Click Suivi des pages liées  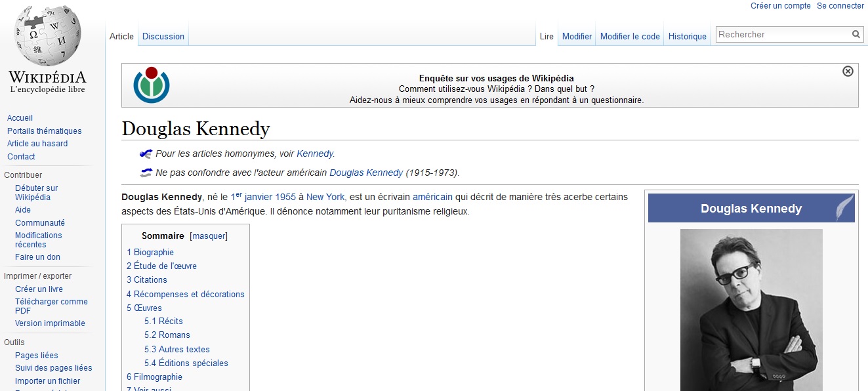click(x=54, y=368)
